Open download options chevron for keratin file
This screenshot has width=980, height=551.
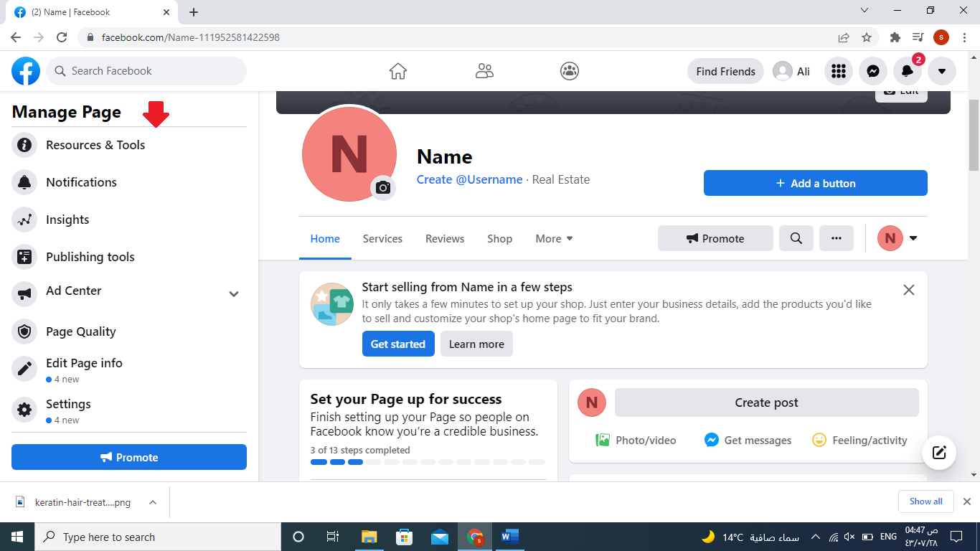click(153, 502)
